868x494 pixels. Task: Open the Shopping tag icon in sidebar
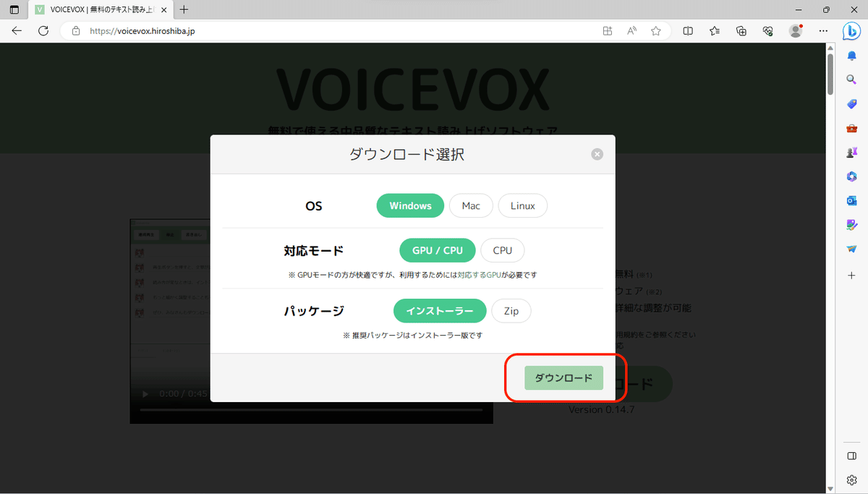coord(852,104)
